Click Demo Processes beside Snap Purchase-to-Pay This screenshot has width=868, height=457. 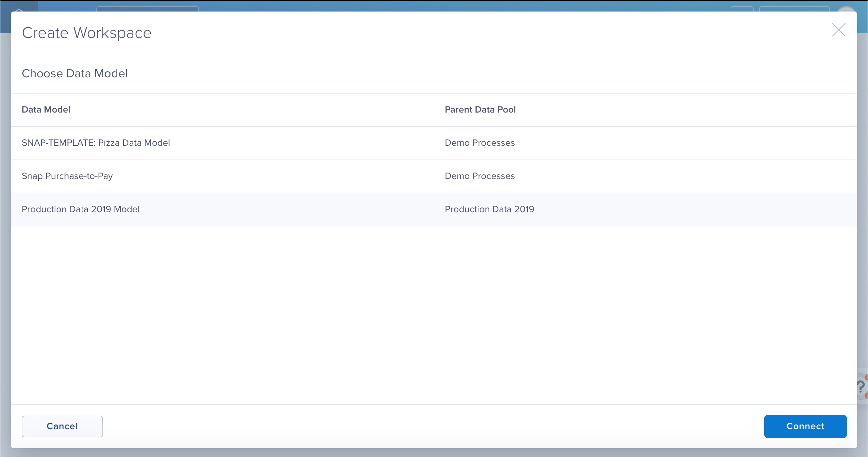pyautogui.click(x=479, y=176)
